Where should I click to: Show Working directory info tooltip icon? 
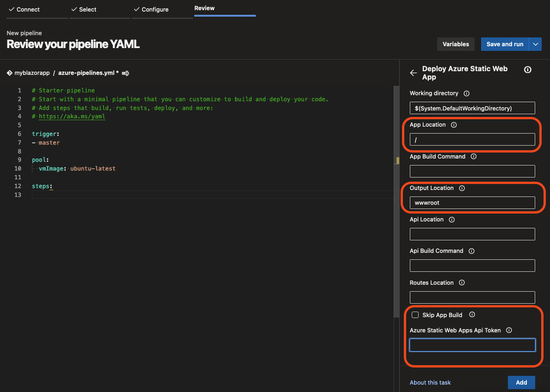tap(467, 93)
